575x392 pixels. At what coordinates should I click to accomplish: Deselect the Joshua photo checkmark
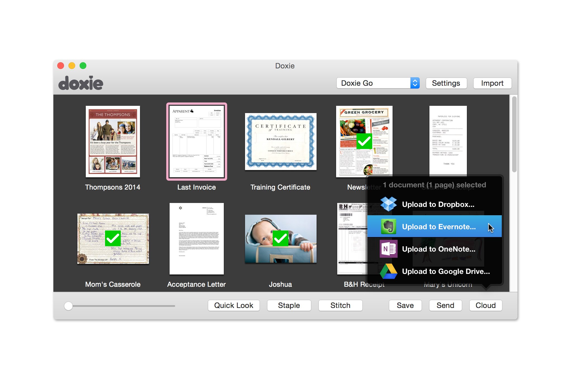click(280, 238)
